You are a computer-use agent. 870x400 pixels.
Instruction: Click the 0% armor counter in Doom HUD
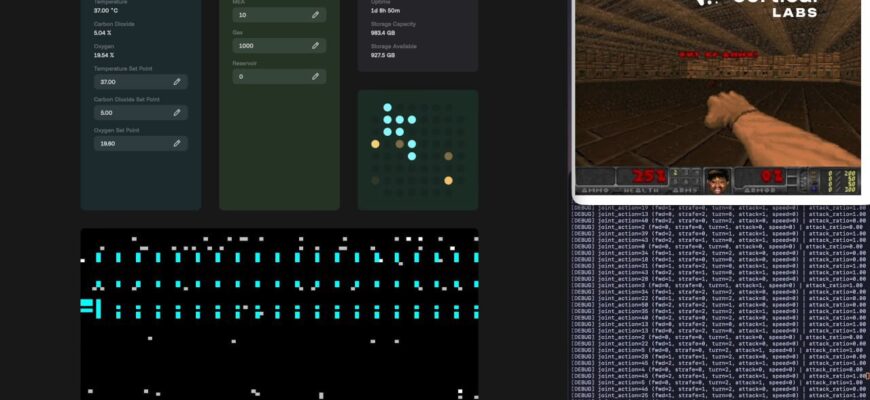(772, 176)
